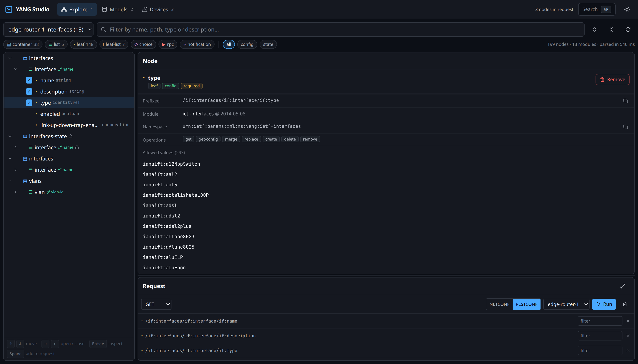Open the edge-router-1 device dropdown

(x=566, y=304)
